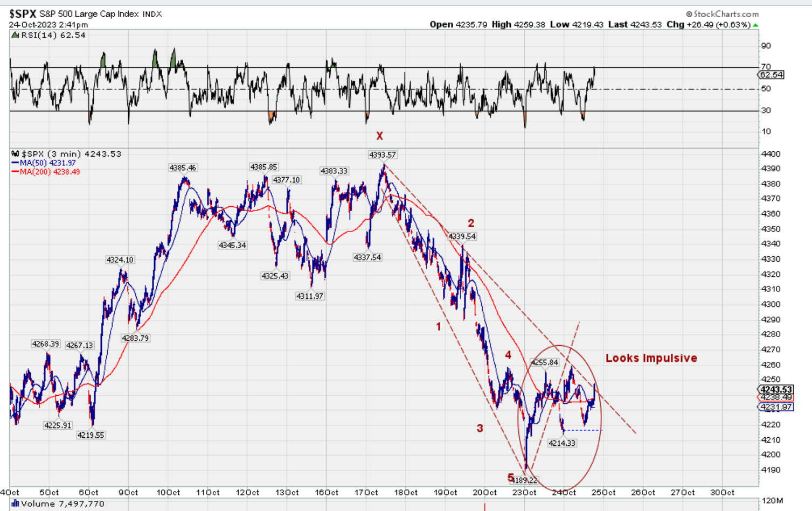Image resolution: width=812 pixels, height=511 pixels.
Task: Click the 24-Oct-2023 2:41pm timestamp
Action: [x=48, y=25]
